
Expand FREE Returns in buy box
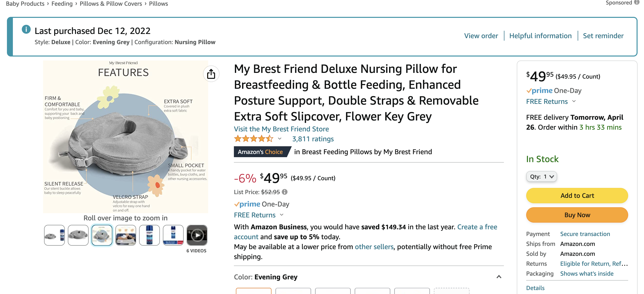pos(574,101)
